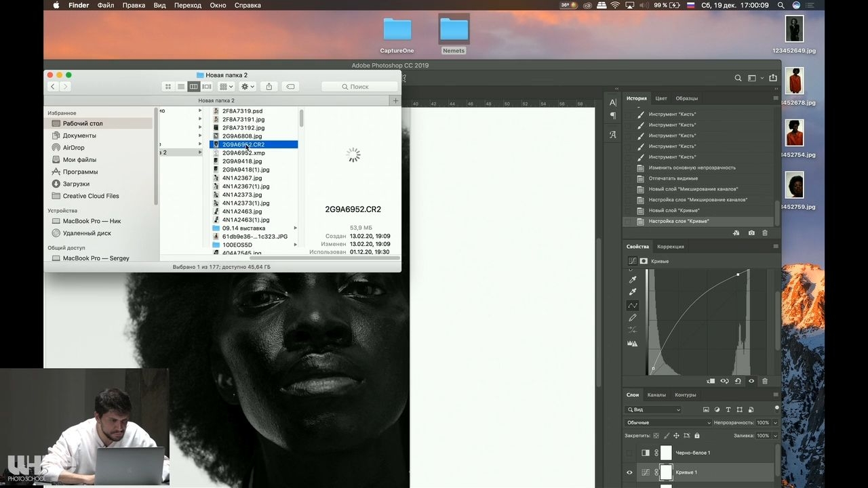The image size is (868, 488).
Task: Create a new document from current history state
Action: [x=736, y=233]
